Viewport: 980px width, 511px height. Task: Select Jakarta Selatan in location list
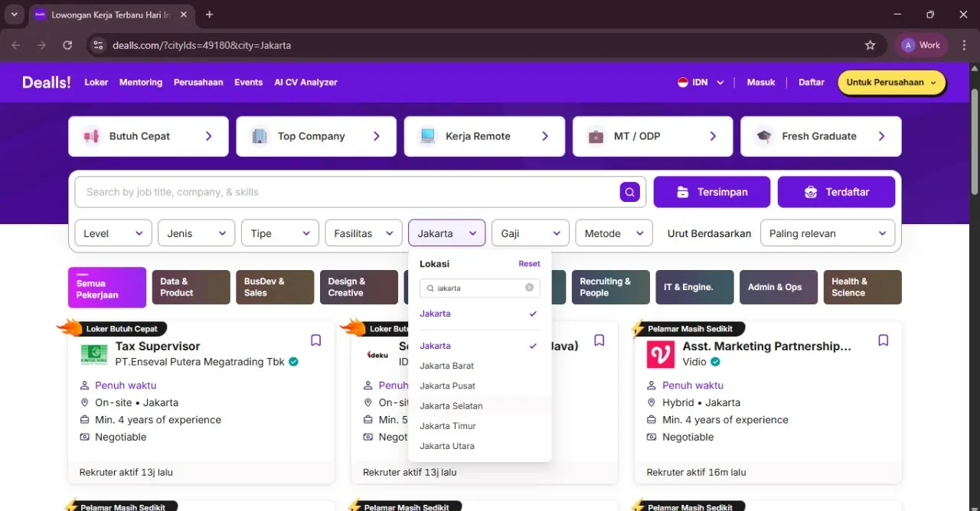point(480,405)
